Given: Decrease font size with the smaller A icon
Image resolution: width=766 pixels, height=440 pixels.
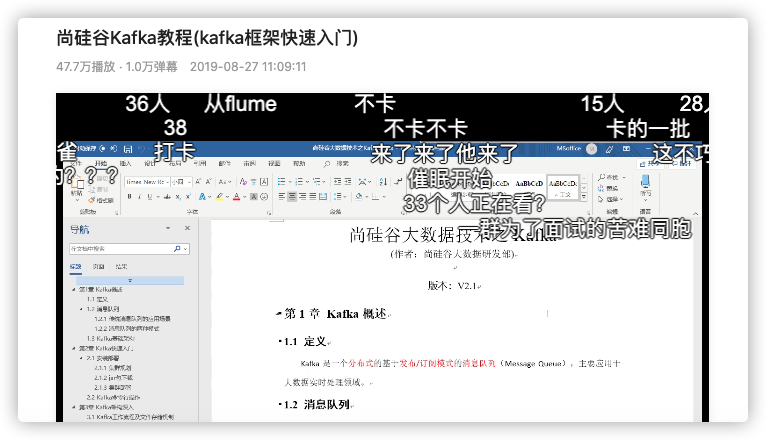Looking at the screenshot, I should click(209, 182).
